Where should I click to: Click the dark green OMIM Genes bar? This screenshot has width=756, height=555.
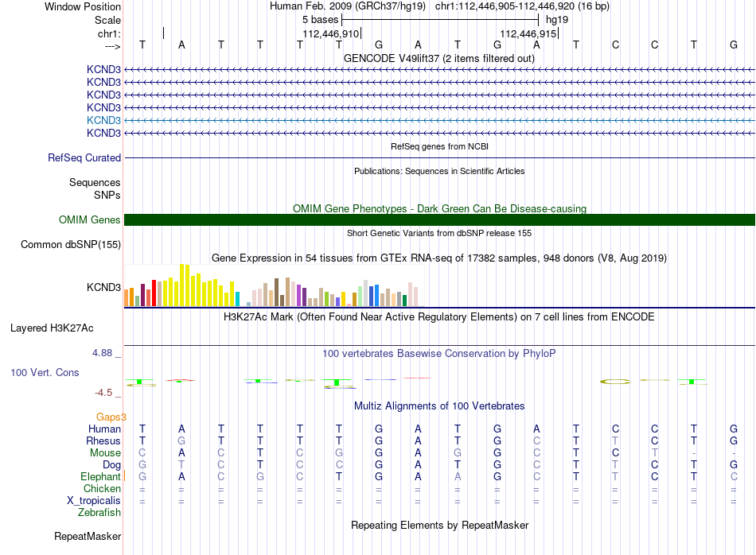pyautogui.click(x=439, y=219)
